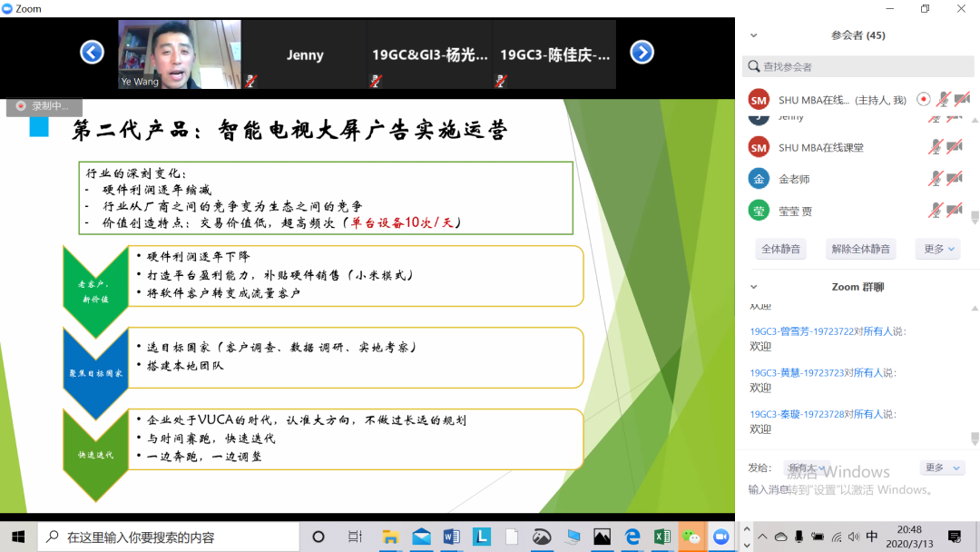
Task: Open Excel from the taskbar
Action: coord(661,537)
